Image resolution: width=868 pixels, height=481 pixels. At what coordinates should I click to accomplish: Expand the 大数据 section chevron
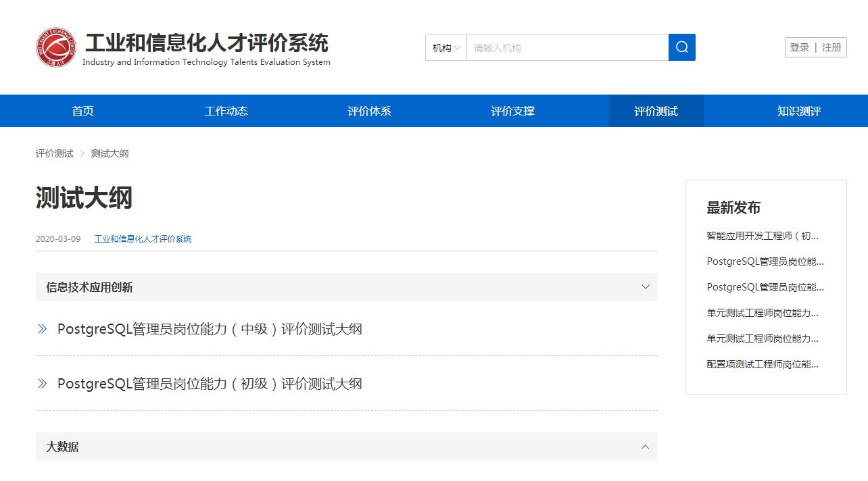click(x=646, y=447)
